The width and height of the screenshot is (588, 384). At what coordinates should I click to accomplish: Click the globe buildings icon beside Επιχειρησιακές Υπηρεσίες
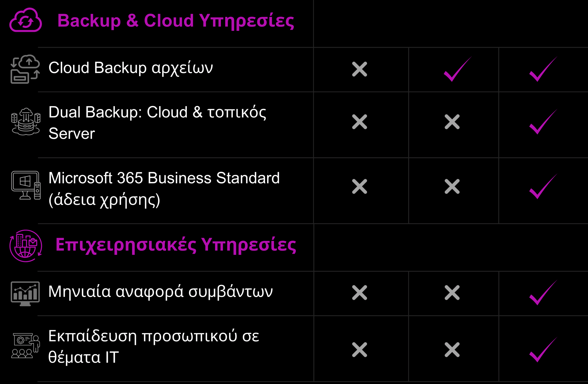(26, 246)
